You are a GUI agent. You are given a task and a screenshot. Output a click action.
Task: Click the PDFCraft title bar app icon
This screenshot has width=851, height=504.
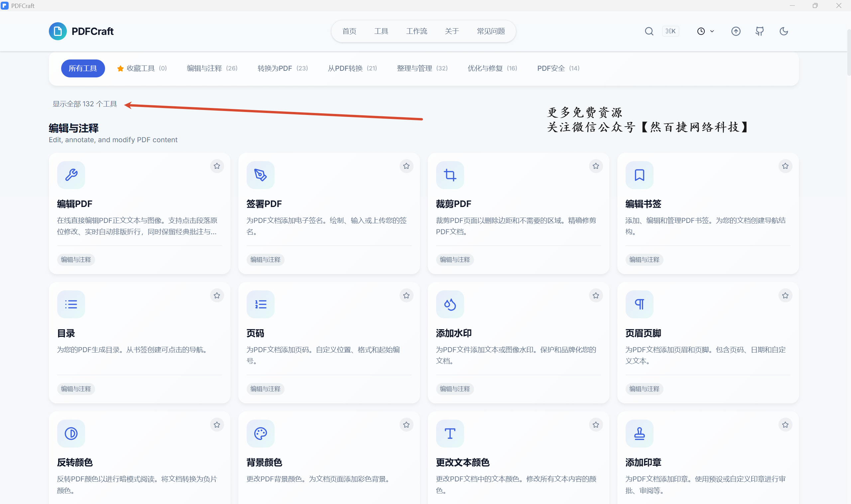point(5,5)
